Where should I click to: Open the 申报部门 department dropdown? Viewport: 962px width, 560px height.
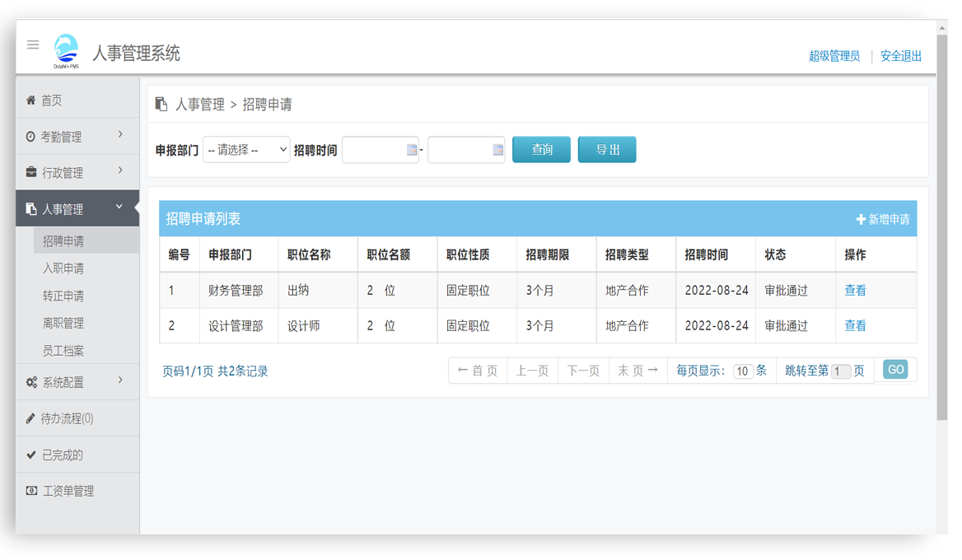tap(246, 149)
